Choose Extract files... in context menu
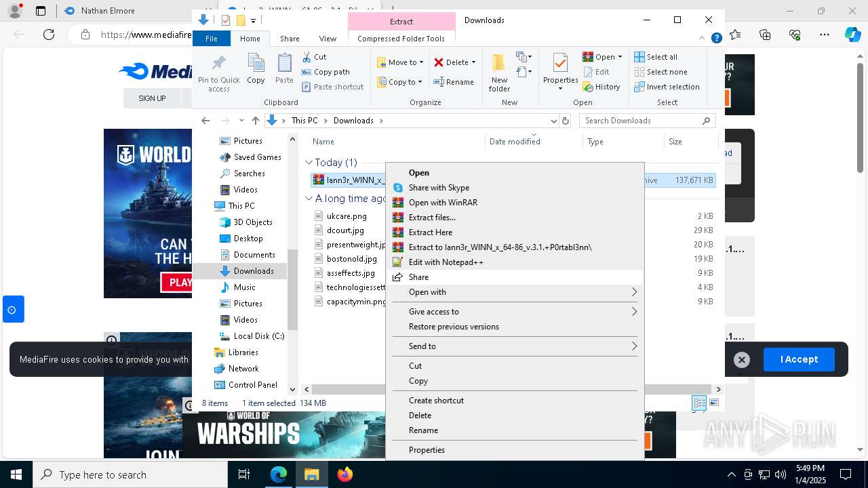The image size is (868, 488). click(515, 218)
